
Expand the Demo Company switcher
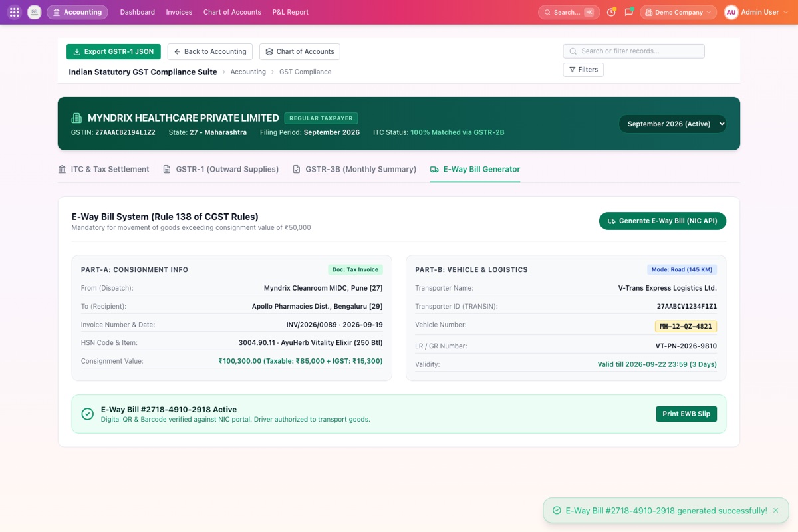click(x=678, y=12)
